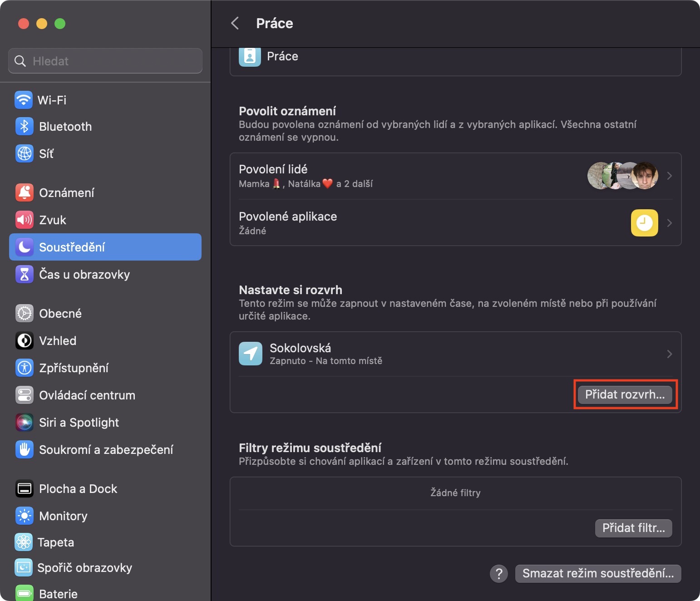The width and height of the screenshot is (700, 601).
Task: Click the Přidat rozvrh… button
Action: (625, 394)
